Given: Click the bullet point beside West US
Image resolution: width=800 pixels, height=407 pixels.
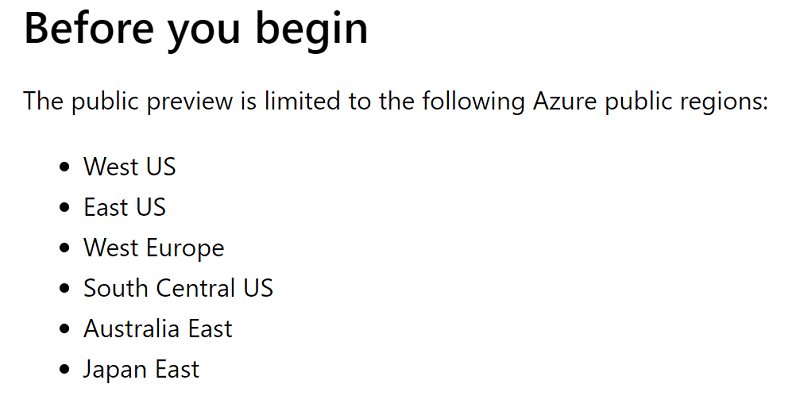Looking at the screenshot, I should pos(64,167).
